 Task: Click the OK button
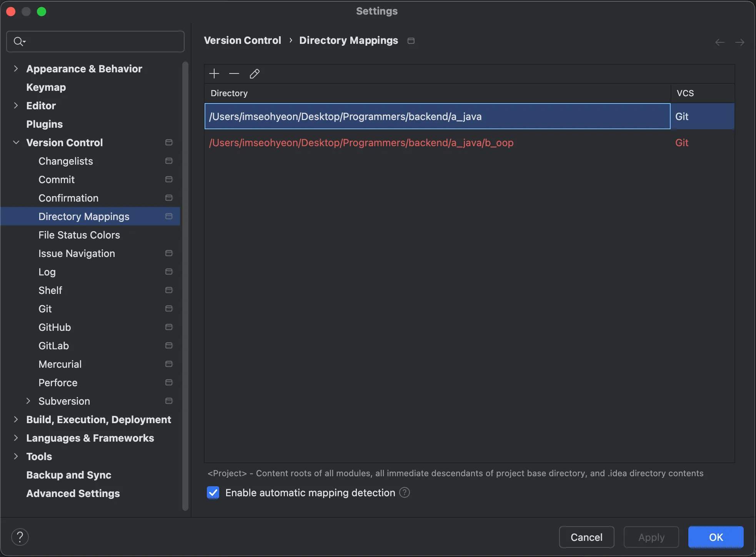(x=716, y=537)
